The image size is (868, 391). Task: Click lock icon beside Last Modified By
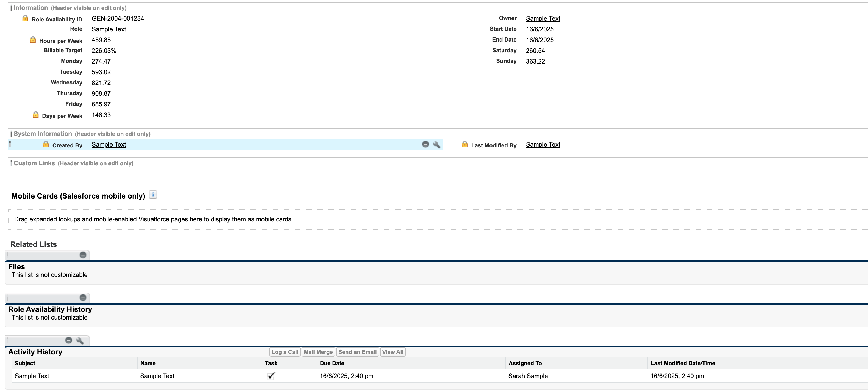(465, 144)
